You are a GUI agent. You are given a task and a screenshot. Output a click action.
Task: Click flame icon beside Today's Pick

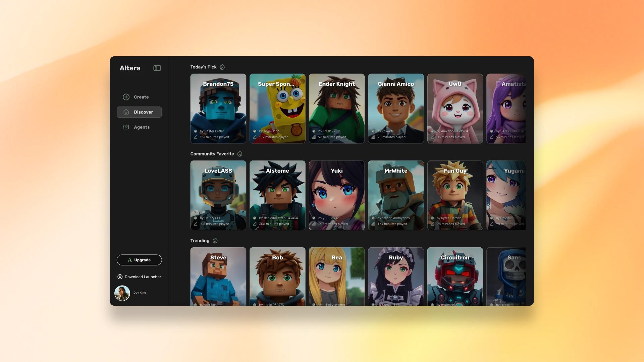222,67
